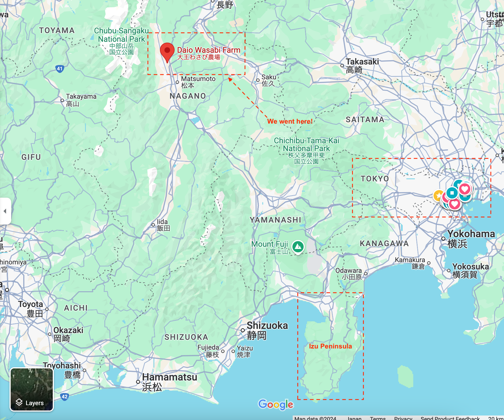This screenshot has width=504, height=420.
Task: Click the Iida city dot marker
Action: click(153, 225)
